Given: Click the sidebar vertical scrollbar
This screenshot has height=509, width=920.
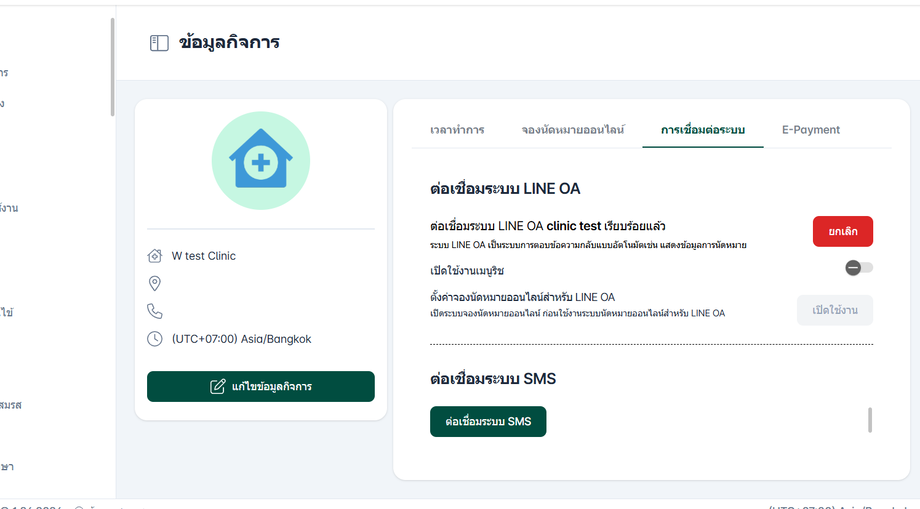Looking at the screenshot, I should [x=112, y=67].
